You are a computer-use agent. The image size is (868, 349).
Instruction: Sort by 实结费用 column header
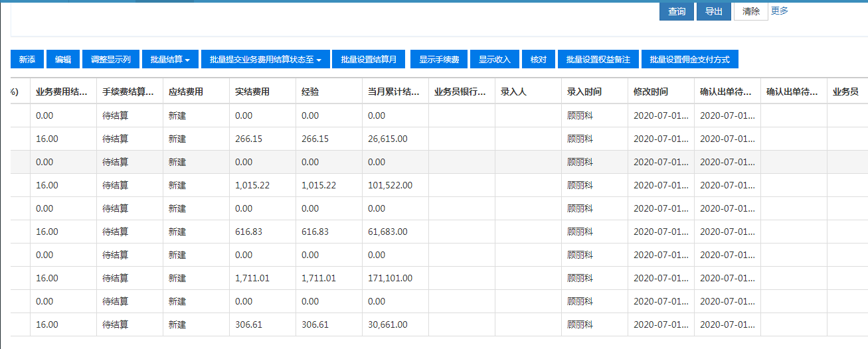coord(253,92)
